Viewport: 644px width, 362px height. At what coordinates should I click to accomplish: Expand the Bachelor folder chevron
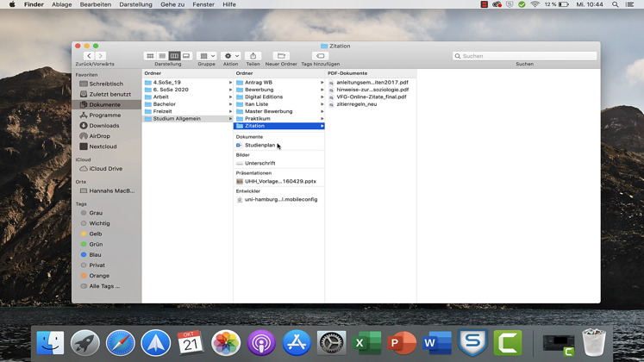(x=230, y=104)
